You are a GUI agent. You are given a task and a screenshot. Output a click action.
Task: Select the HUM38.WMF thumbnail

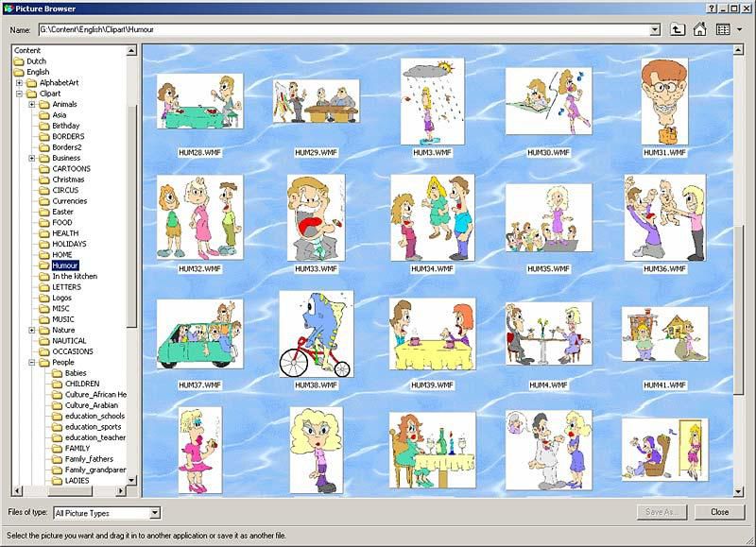point(316,333)
